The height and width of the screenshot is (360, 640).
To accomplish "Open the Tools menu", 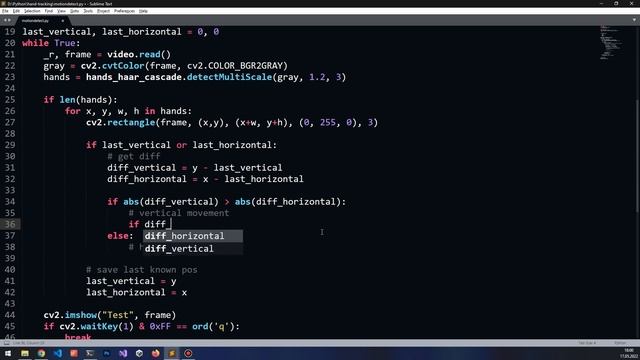I will [88, 11].
